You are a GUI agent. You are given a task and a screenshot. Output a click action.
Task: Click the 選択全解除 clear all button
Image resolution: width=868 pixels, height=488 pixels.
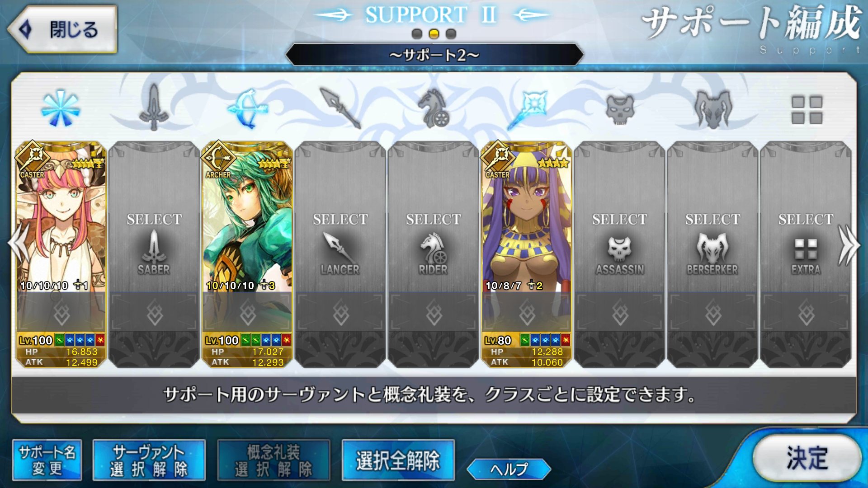click(x=398, y=460)
